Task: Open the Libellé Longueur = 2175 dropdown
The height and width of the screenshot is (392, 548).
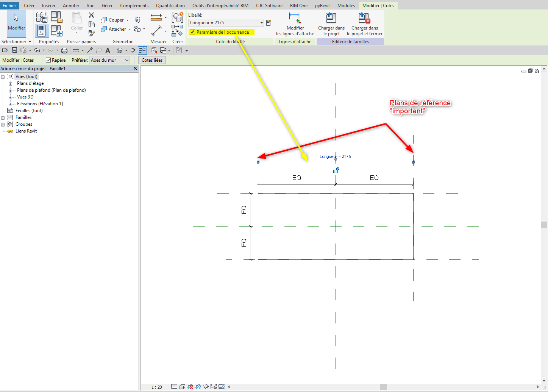Action: (x=261, y=23)
